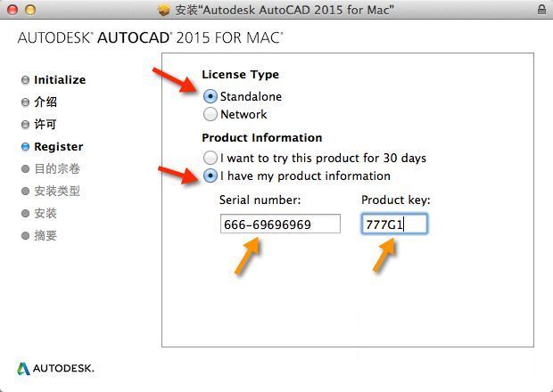This screenshot has height=392, width=553.
Task: Select the 摘要 step in sidebar
Action: point(39,235)
